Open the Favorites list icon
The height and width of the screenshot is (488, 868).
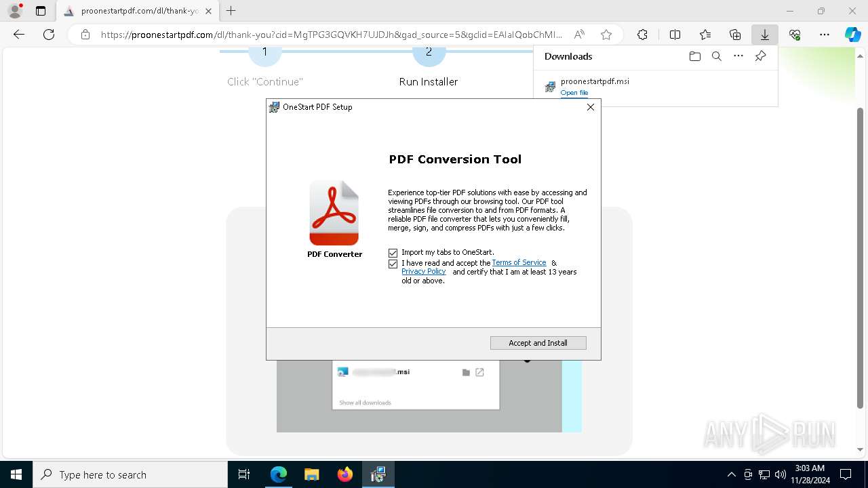(705, 35)
